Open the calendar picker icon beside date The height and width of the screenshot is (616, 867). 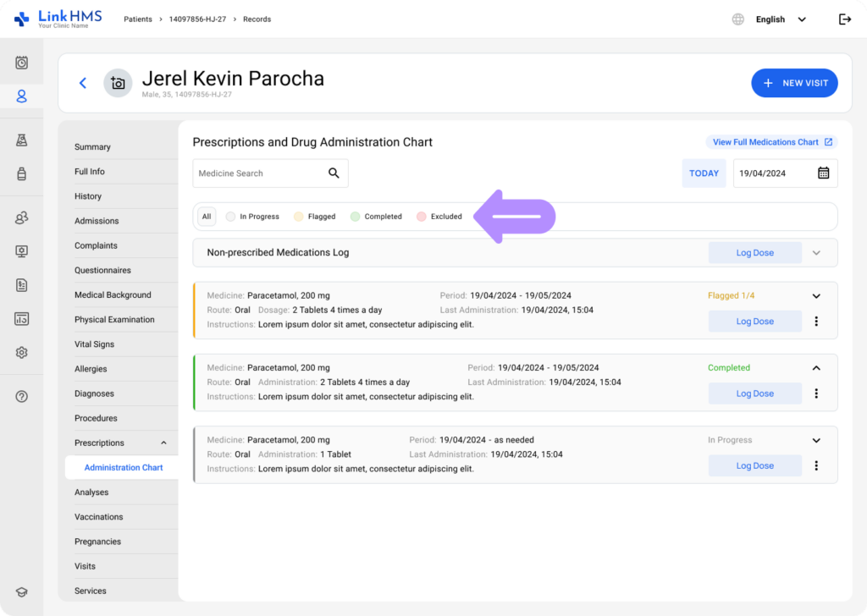(823, 173)
